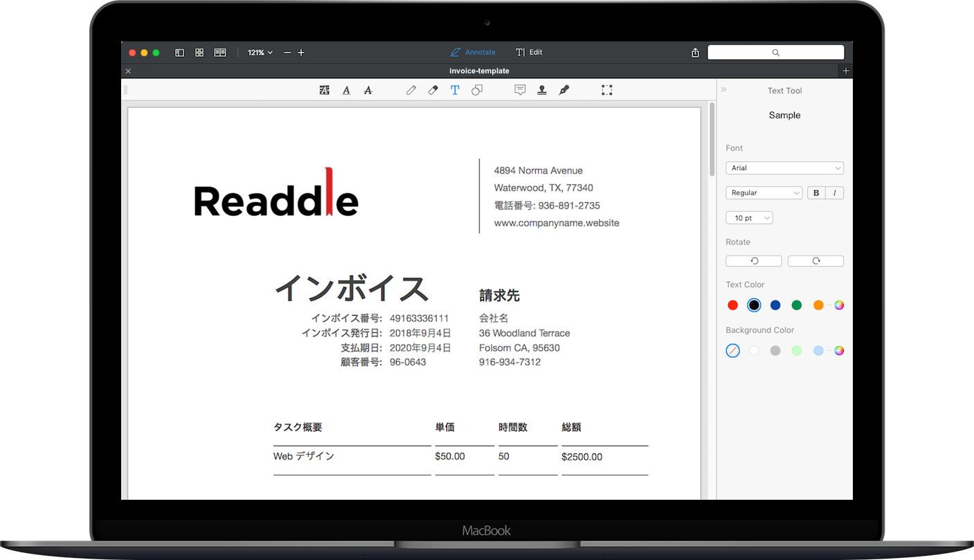Image resolution: width=974 pixels, height=560 pixels.
Task: Click the 36 Woodland Terrace text
Action: click(x=525, y=333)
